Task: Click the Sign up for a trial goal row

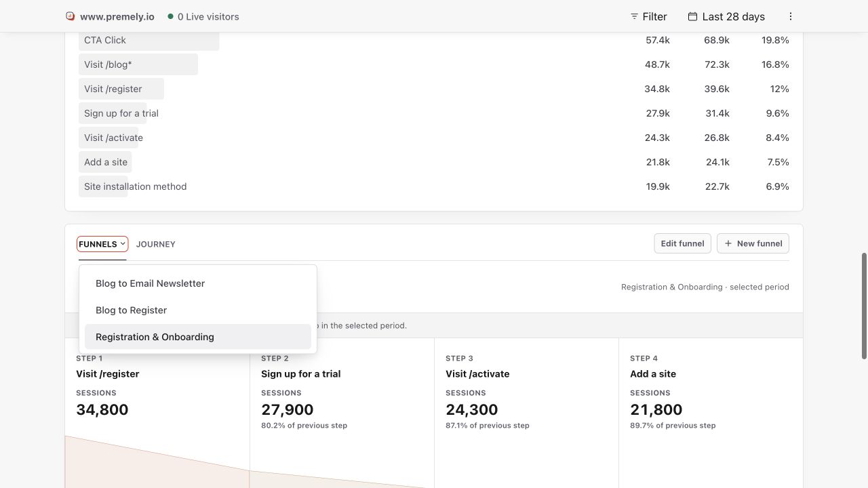Action: coord(434,113)
